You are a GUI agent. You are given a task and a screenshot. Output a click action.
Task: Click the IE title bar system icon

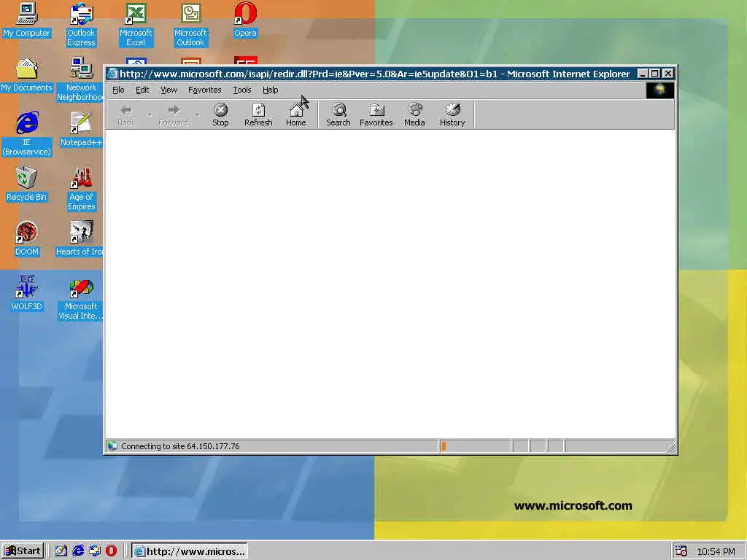pos(112,74)
